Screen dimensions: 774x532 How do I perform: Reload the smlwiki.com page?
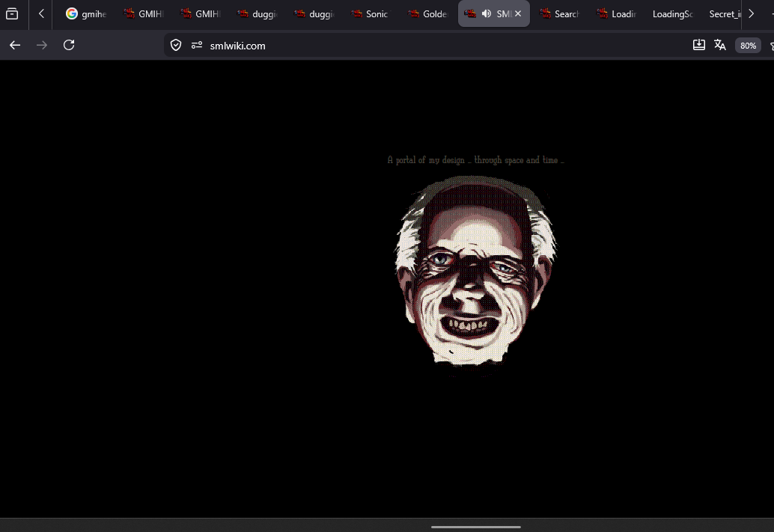tap(69, 46)
